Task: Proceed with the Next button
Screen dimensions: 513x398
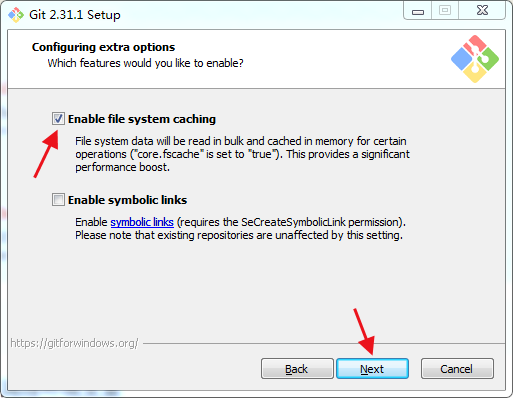Action: 372,369
